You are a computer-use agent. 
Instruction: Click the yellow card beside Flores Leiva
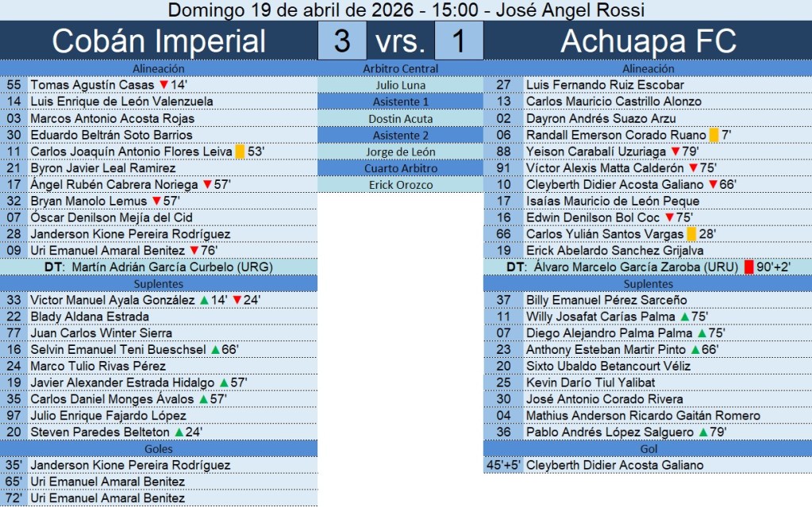240,152
